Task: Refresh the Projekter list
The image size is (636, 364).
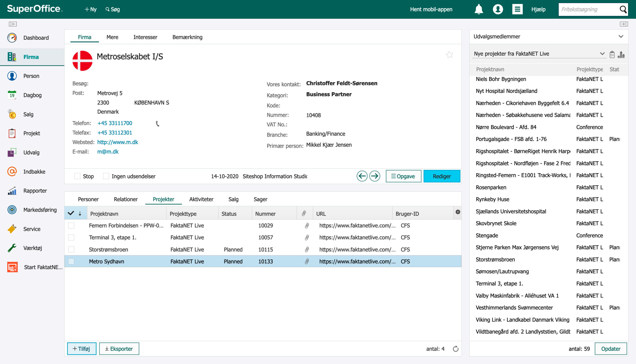Action: pos(456,349)
